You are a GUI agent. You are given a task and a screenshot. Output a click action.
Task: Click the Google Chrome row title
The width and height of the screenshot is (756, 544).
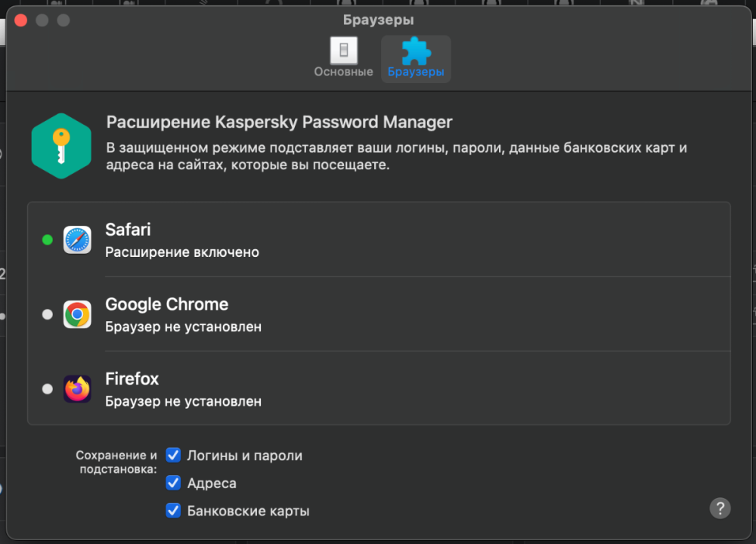[166, 304]
